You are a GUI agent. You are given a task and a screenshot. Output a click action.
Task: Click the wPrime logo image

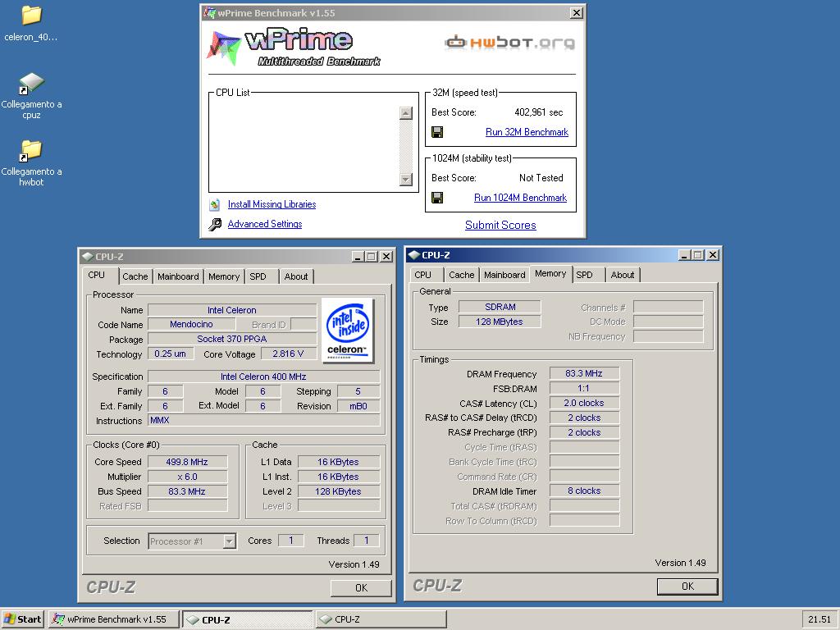point(294,48)
